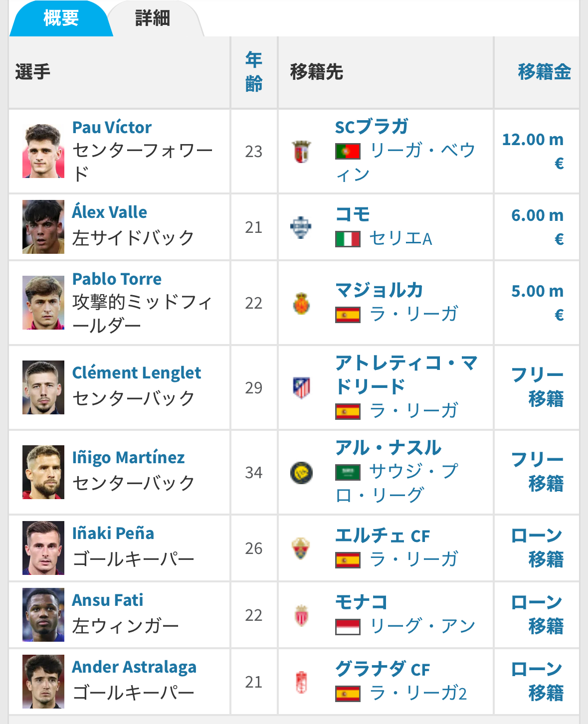Open the Pau Víctor player profile link
The width and height of the screenshot is (588, 724).
click(112, 127)
